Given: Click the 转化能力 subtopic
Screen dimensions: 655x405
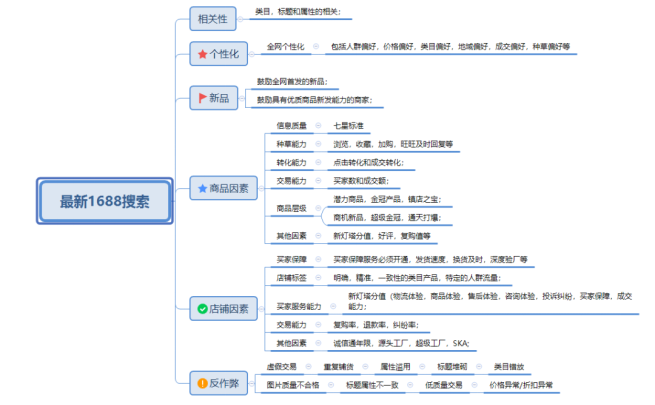Looking at the screenshot, I should pyautogui.click(x=291, y=162).
